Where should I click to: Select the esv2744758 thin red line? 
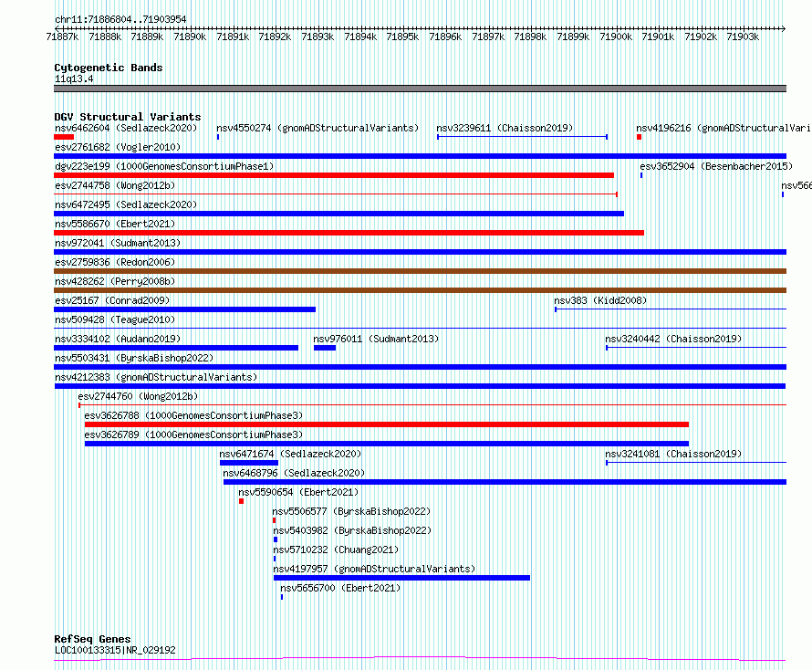(336, 194)
